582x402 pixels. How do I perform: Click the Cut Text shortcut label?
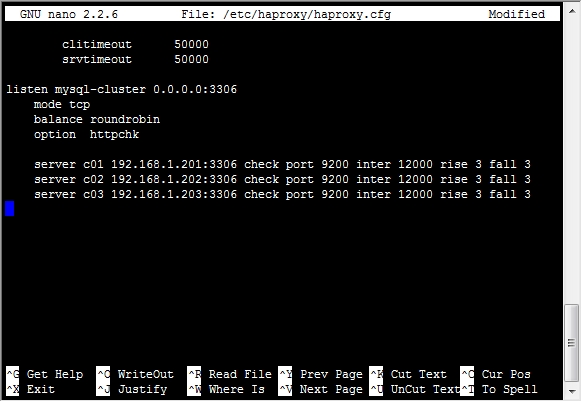[x=419, y=374]
